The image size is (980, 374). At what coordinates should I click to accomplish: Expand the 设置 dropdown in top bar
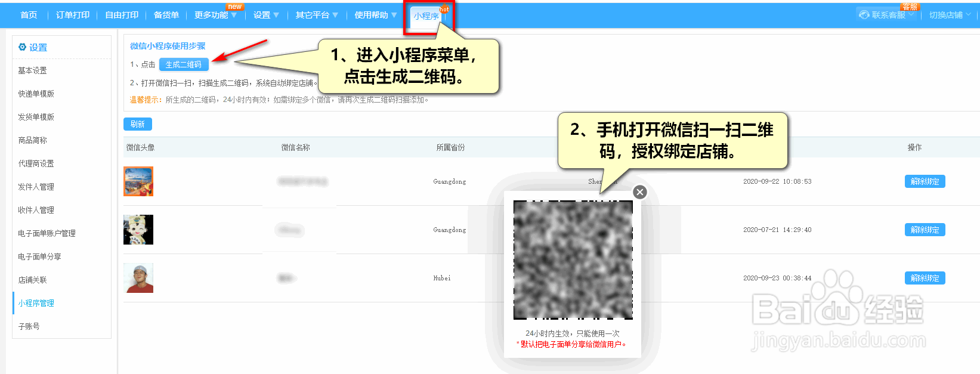click(x=266, y=15)
